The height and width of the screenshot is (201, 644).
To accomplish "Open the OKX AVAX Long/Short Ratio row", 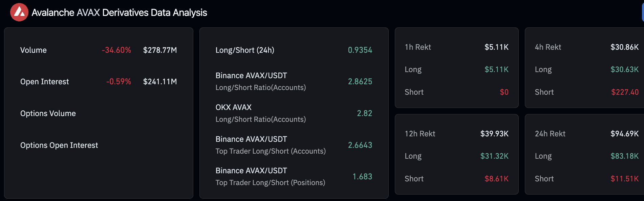I will 294,113.
